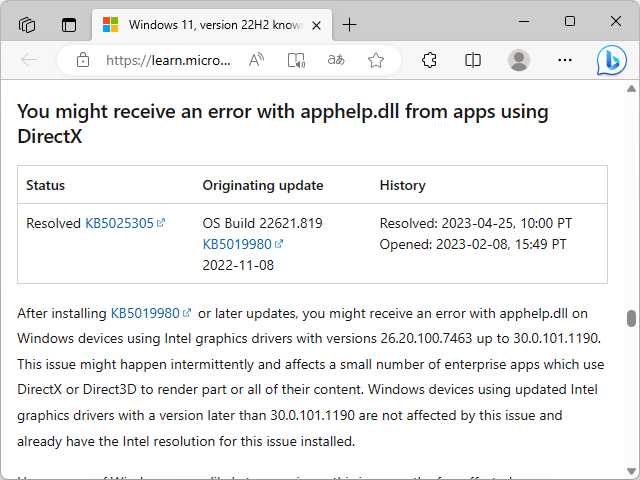Click the date 2022-11-08
The width and height of the screenshot is (640, 480).
[x=238, y=265]
